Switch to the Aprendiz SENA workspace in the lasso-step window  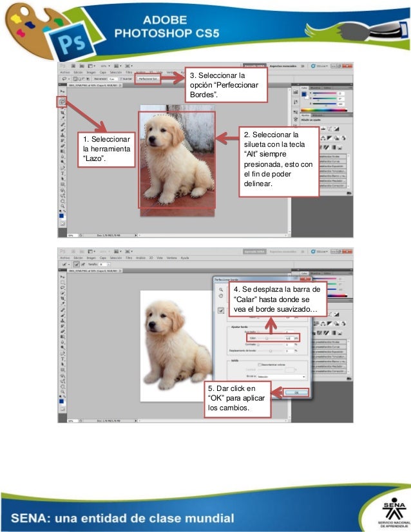coord(254,66)
